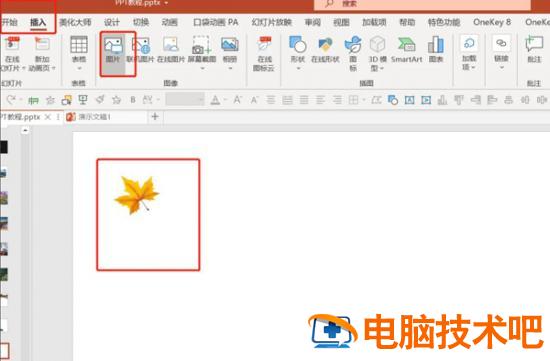Select the 插入 ribbon tab
The height and width of the screenshot is (361, 550).
[x=38, y=22]
